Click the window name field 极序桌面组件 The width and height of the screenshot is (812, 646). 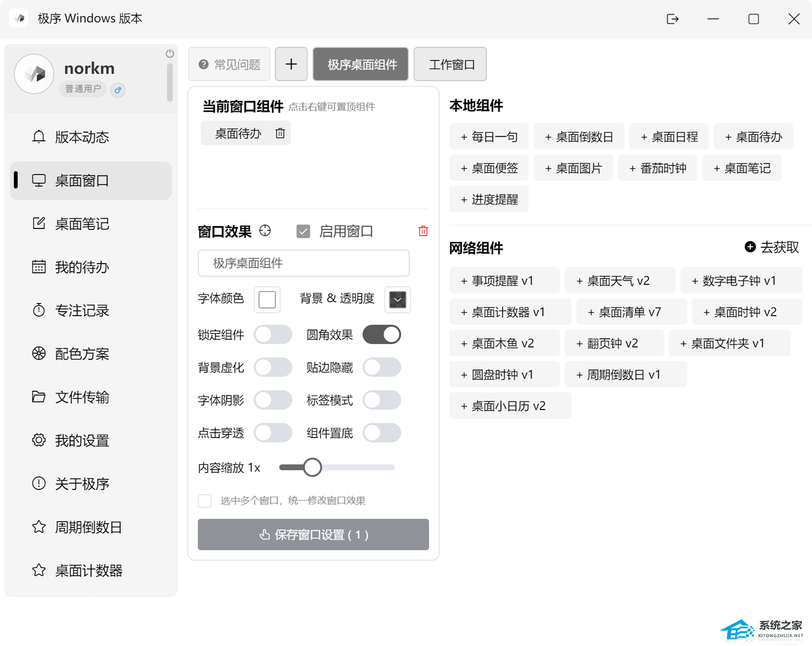304,263
